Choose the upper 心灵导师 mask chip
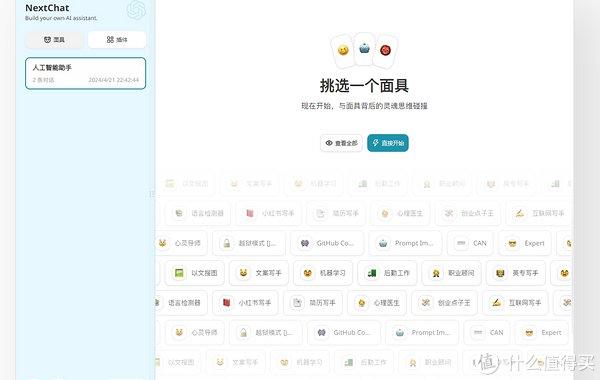This screenshot has height=380, width=600. pyautogui.click(x=181, y=243)
